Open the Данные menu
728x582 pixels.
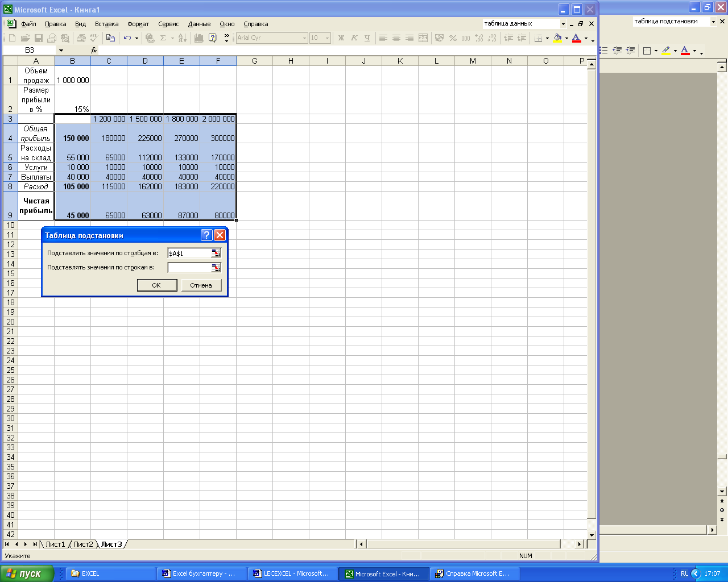(x=200, y=24)
